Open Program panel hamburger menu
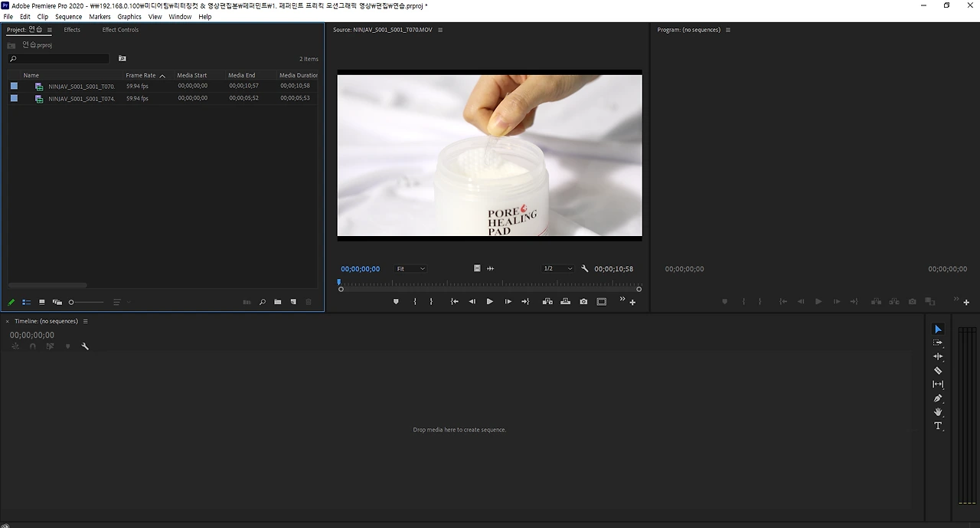This screenshot has width=980, height=528. pos(728,30)
